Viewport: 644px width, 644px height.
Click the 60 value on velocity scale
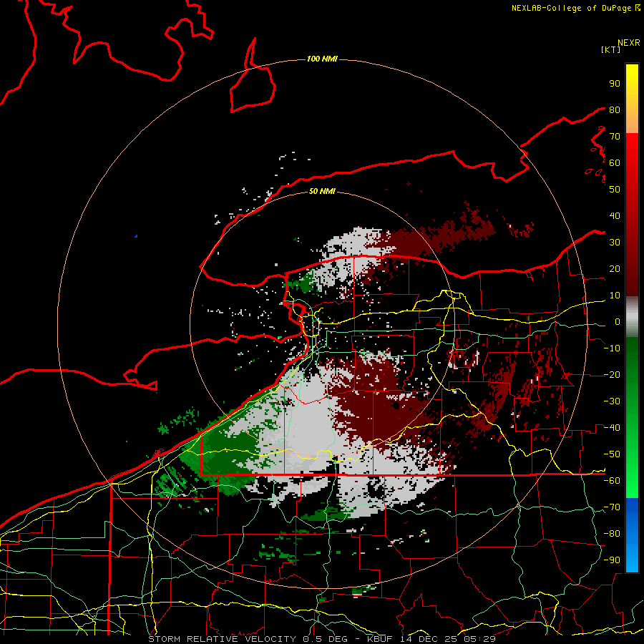[x=615, y=163]
